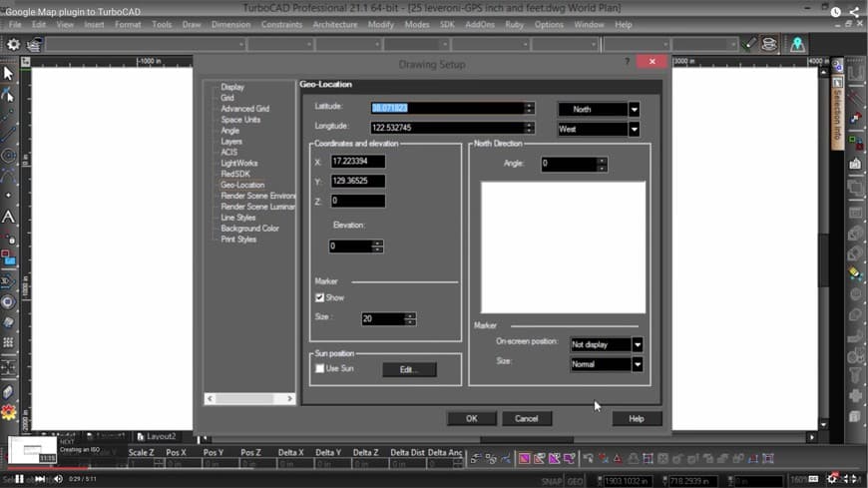Click the pink square snap mode icon
Viewport: 868px width, 488px height.
coord(524,458)
